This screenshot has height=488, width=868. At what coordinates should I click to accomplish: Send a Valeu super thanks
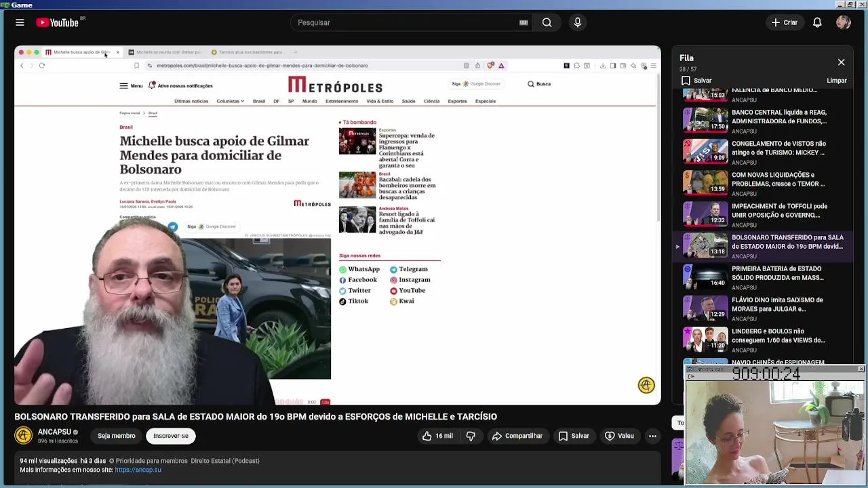pyautogui.click(x=619, y=436)
